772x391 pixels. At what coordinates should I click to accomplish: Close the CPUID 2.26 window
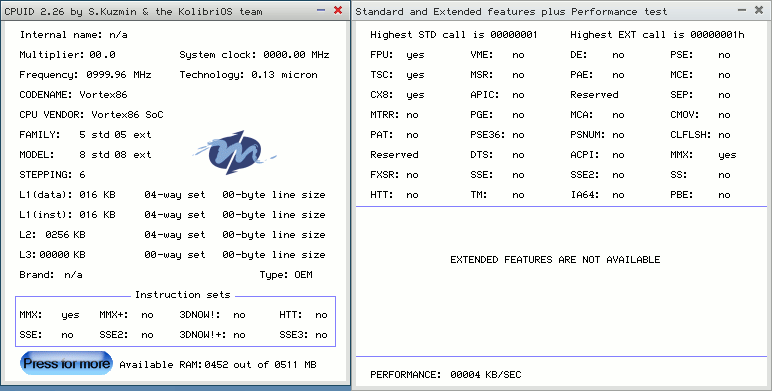(338, 10)
